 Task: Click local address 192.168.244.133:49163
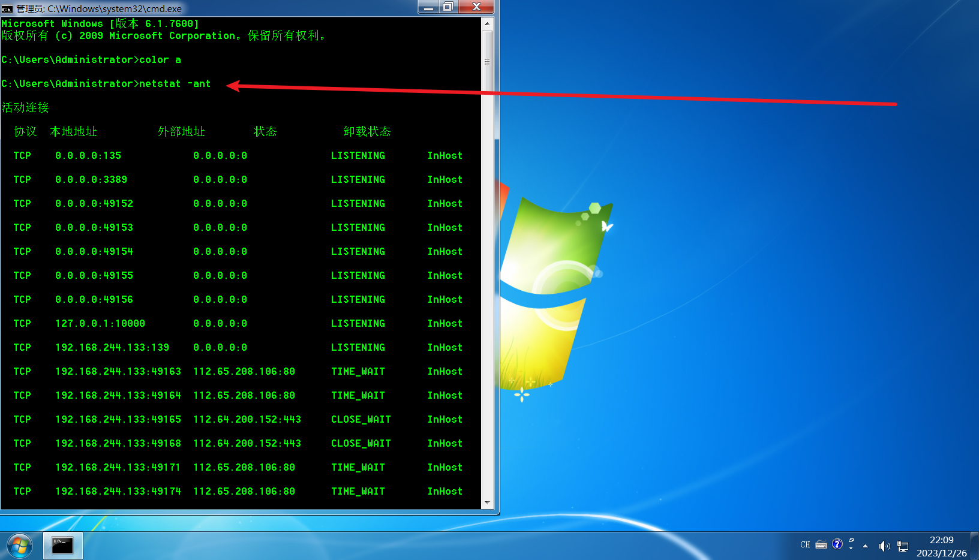tap(118, 371)
